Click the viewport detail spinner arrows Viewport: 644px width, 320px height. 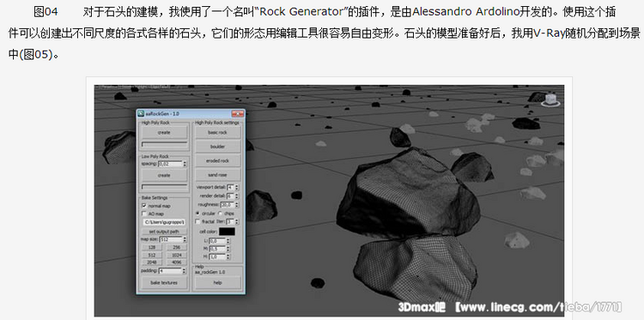click(237, 188)
